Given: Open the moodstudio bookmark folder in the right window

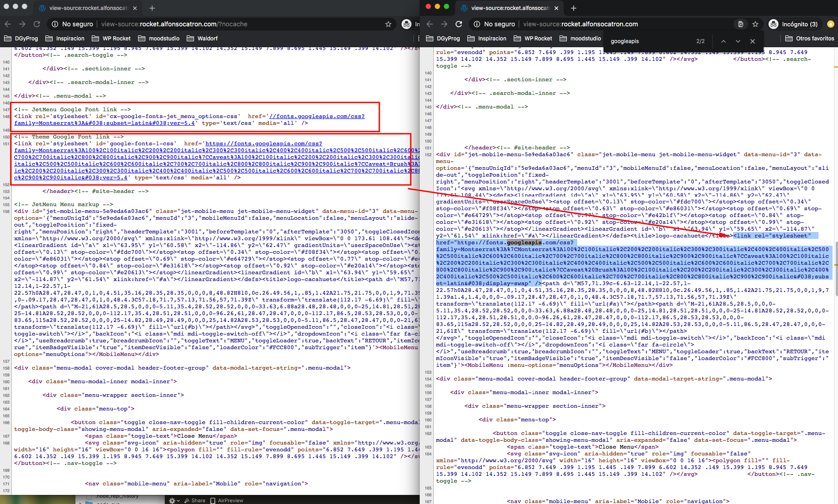Looking at the screenshot, I should coord(581,39).
